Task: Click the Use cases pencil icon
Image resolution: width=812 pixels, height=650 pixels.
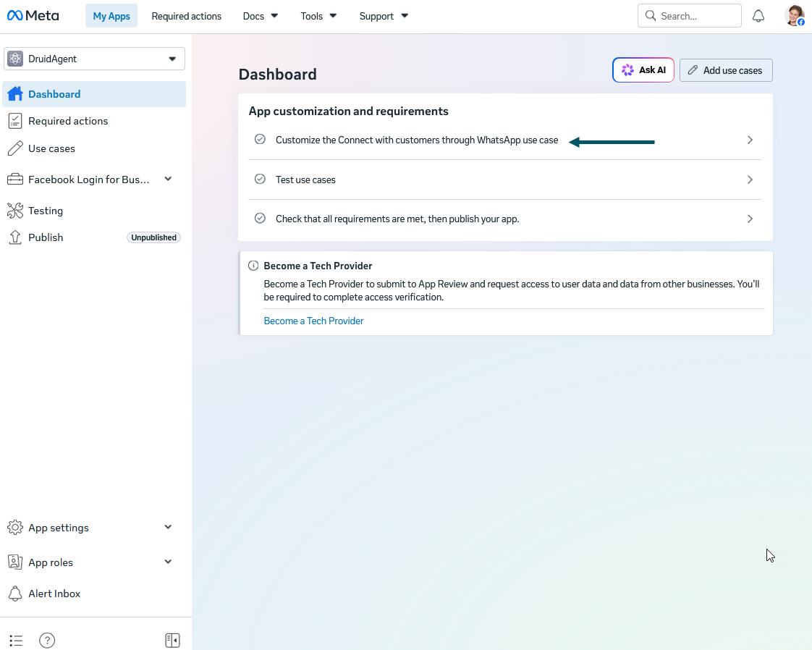Action: coord(15,148)
